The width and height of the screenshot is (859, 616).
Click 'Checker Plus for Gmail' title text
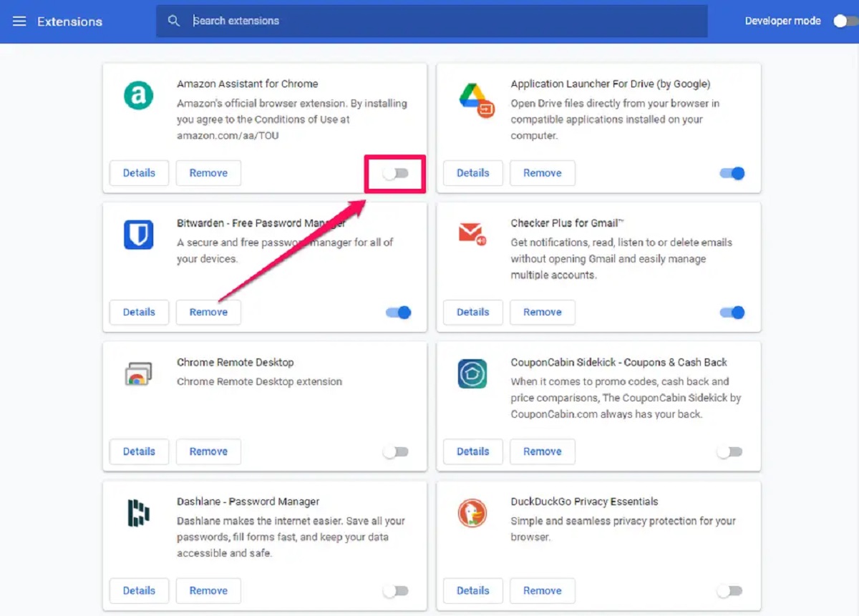coord(568,223)
